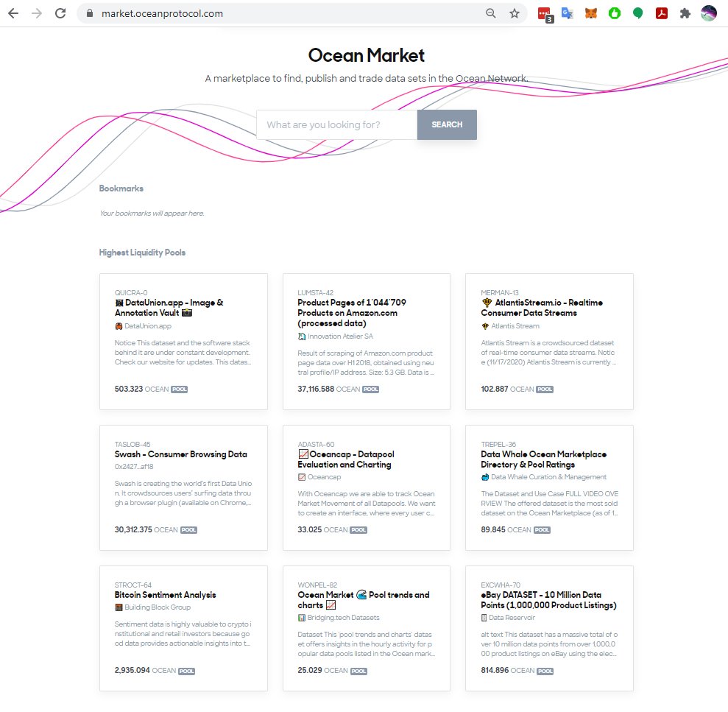
Task: Bookmark this page with the star icon
Action: [x=514, y=13]
